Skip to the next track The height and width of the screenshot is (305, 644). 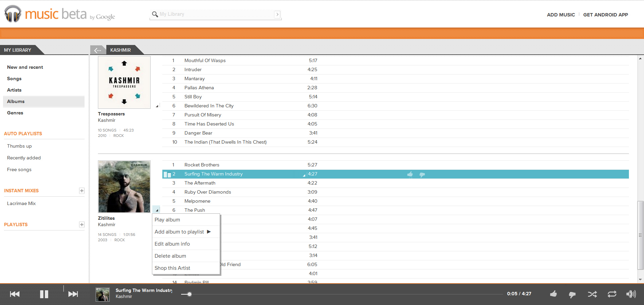(x=73, y=294)
